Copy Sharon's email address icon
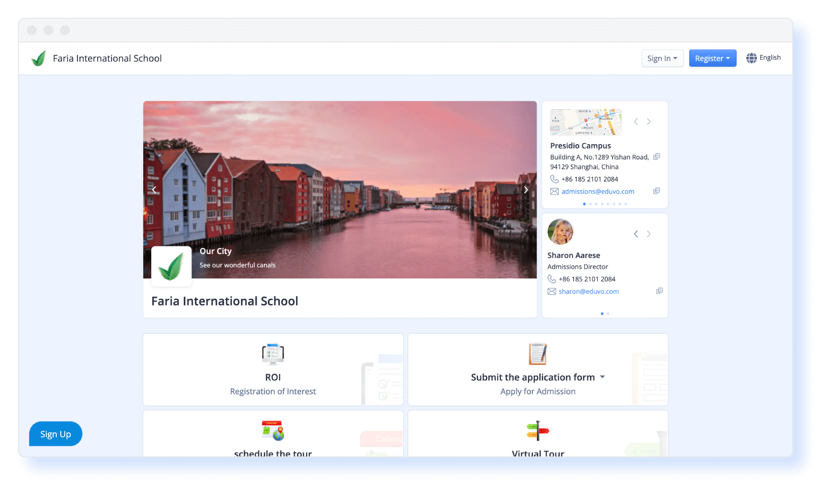This screenshot has width=840, height=504. click(x=659, y=291)
